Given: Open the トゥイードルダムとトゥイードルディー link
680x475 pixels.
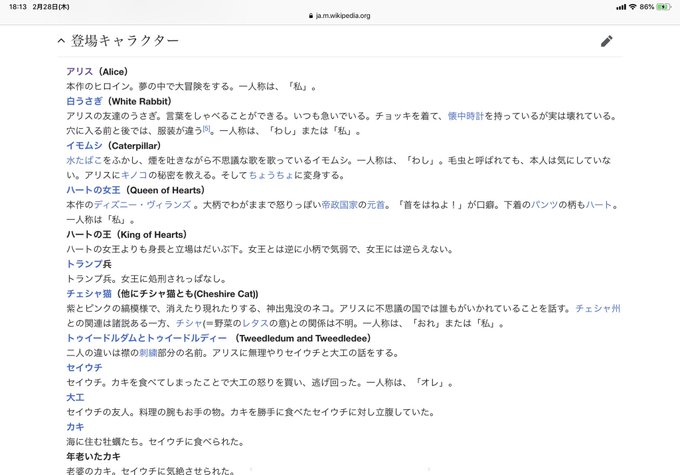Looking at the screenshot, I should pos(147,338).
